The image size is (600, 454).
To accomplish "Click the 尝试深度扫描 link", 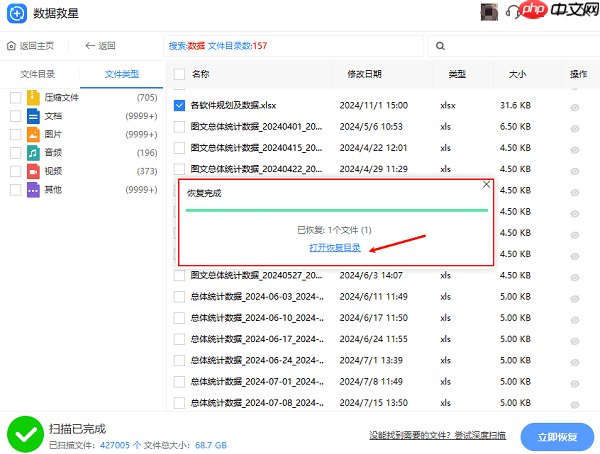I will pos(481,435).
